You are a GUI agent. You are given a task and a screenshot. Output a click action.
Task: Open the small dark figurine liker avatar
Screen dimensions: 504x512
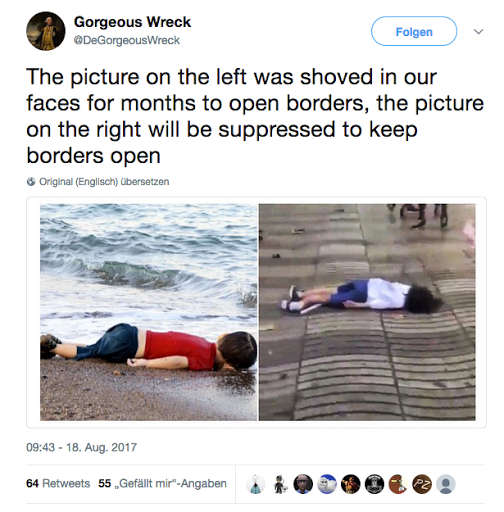279,484
